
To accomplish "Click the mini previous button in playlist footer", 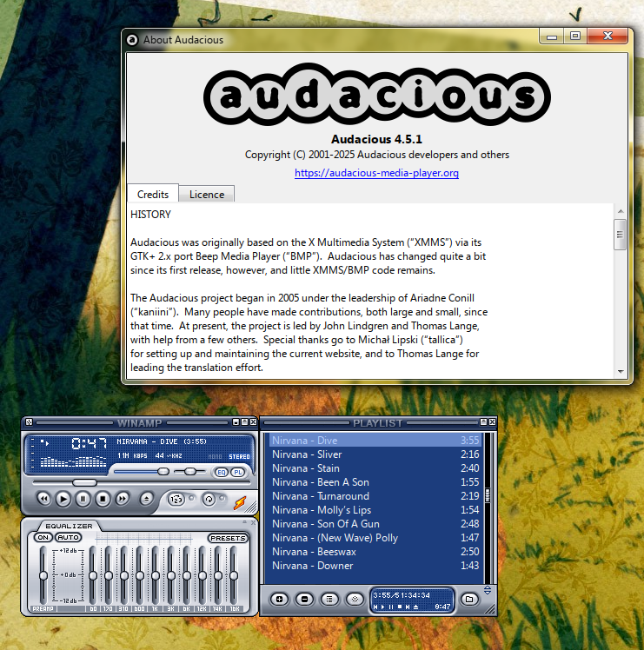I will pyautogui.click(x=375, y=607).
